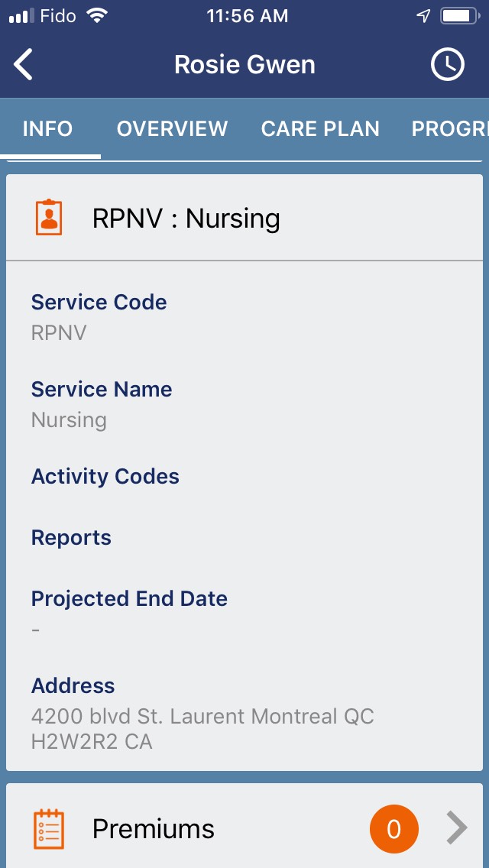Viewport: 489px width, 868px height.
Task: Expand Premiums with the chevron arrow
Action: [457, 828]
